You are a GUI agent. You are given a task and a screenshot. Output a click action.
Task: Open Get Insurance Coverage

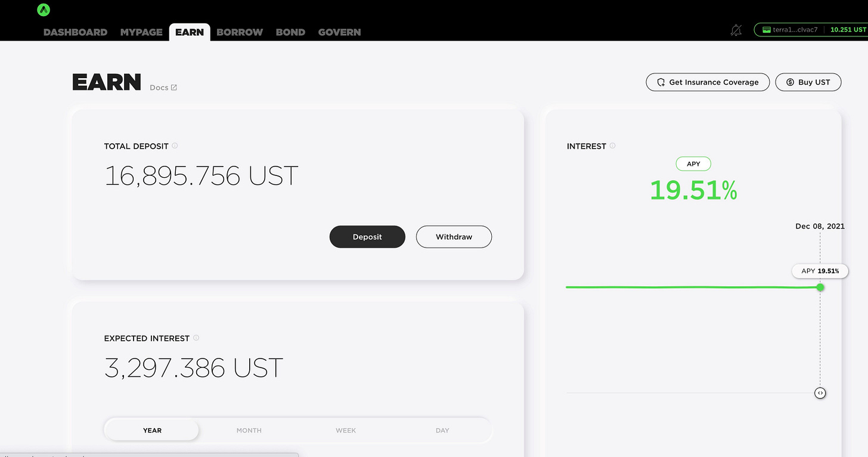(x=708, y=82)
